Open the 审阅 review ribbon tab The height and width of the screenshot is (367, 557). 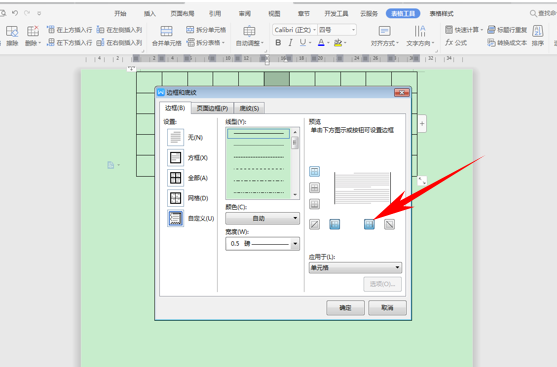pyautogui.click(x=245, y=14)
